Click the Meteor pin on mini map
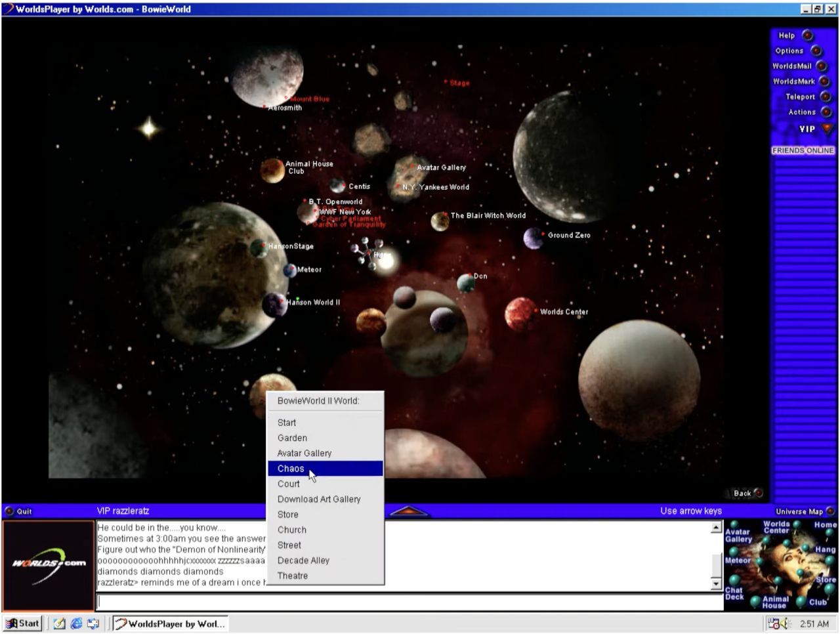The image size is (840, 634). (x=733, y=552)
